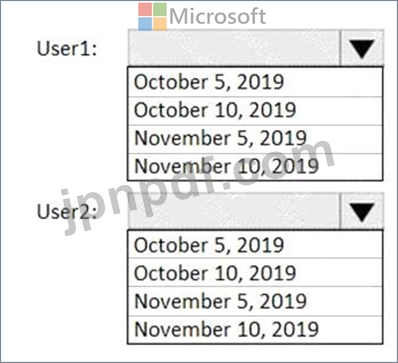Click the green square of Microsoft logo

tap(160, 10)
